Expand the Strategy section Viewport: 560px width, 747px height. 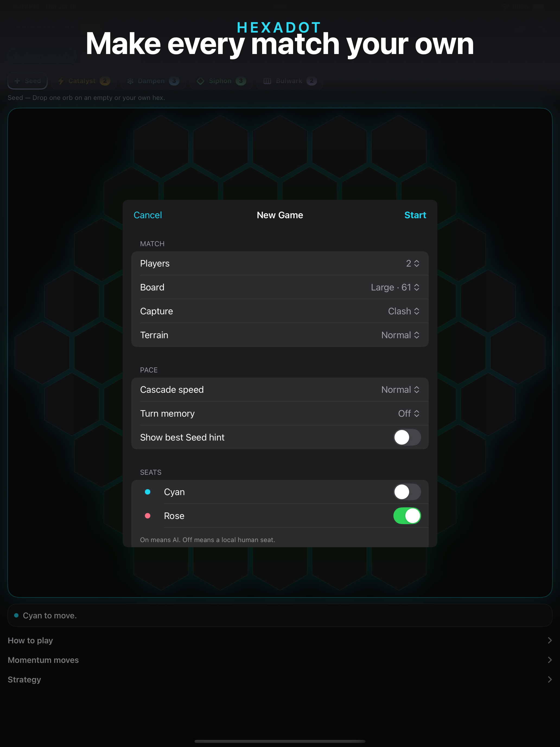(x=280, y=680)
